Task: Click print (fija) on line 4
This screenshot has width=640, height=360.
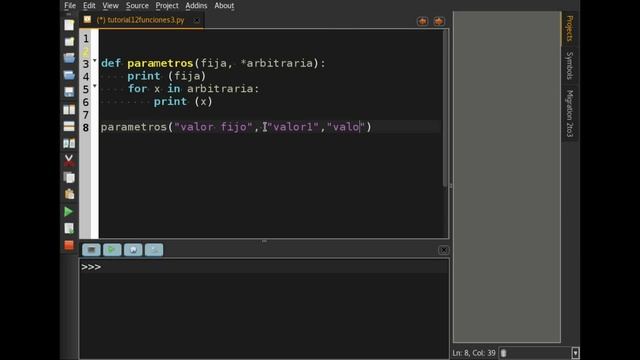Action: [167, 76]
